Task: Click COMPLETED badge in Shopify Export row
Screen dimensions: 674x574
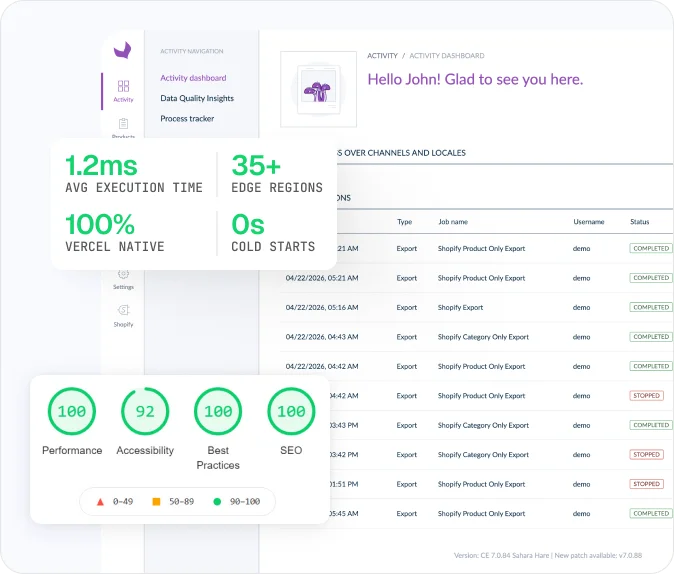Action: (x=651, y=307)
